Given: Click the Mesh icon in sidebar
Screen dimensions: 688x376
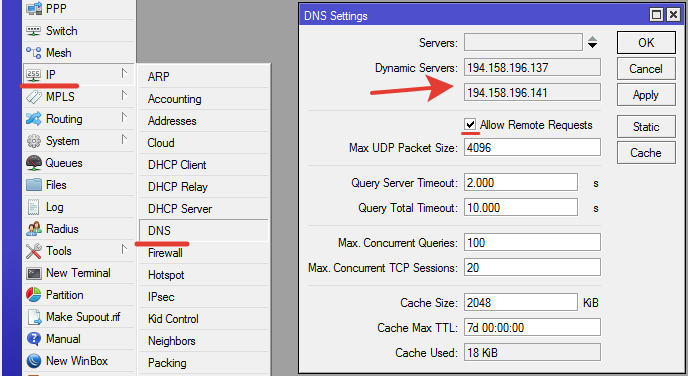Looking at the screenshot, I should coord(34,53).
